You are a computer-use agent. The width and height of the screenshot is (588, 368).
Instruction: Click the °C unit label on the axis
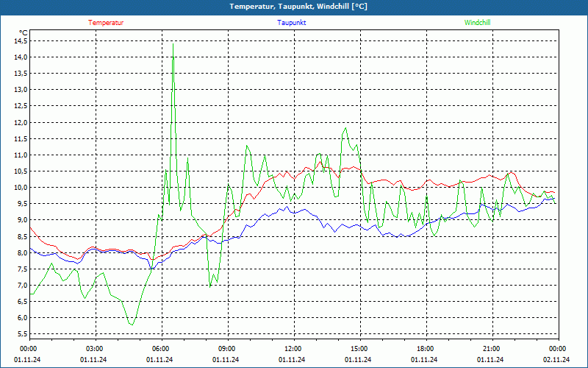click(x=24, y=32)
